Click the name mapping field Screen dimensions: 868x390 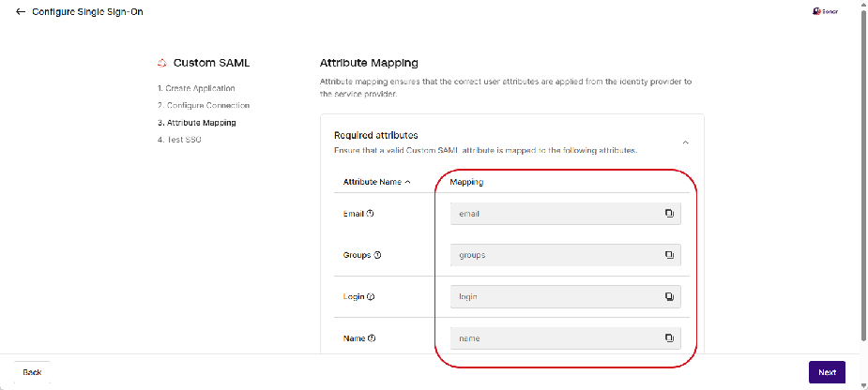(x=566, y=338)
